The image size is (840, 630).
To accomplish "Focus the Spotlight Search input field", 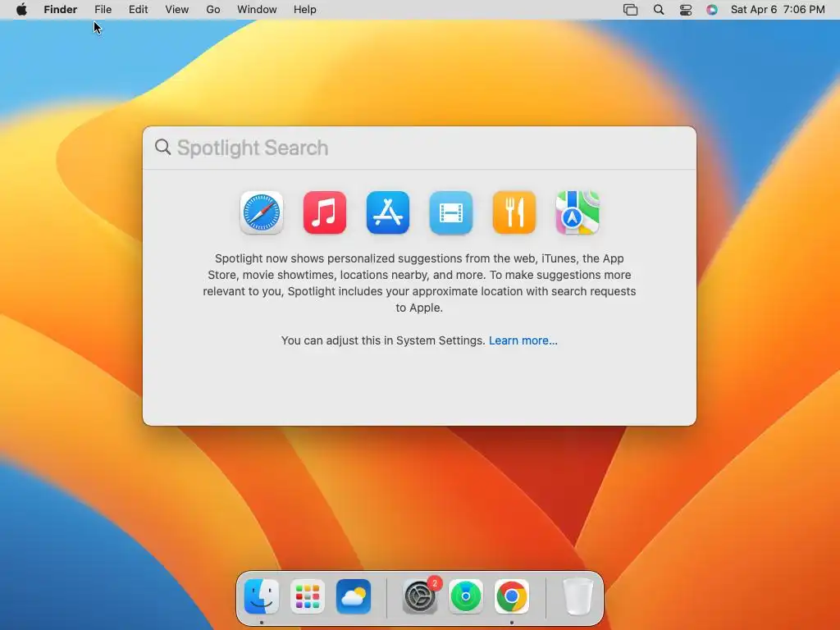I will coord(419,148).
